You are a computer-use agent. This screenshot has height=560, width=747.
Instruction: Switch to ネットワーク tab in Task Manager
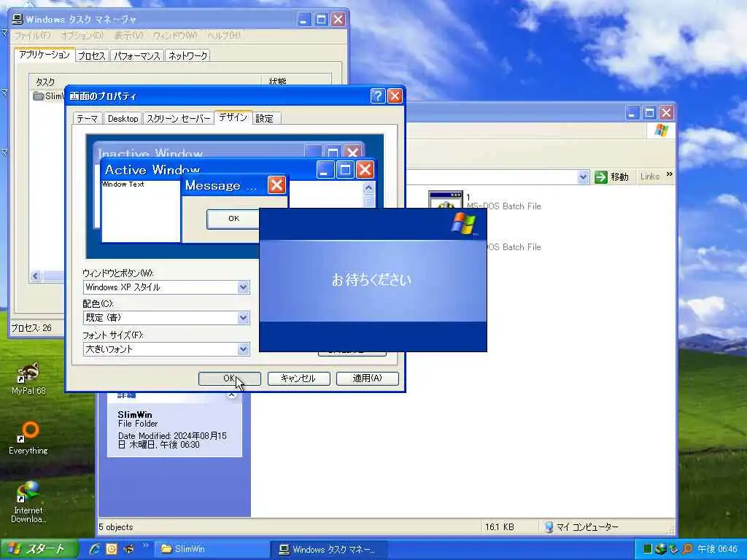pos(188,56)
